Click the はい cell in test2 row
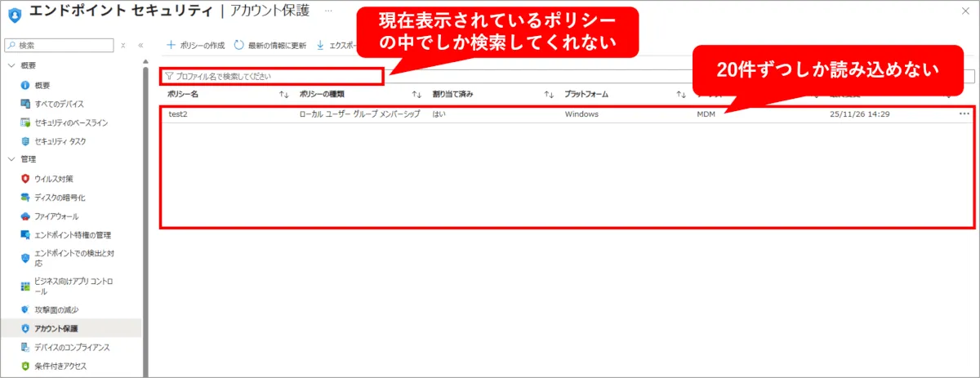 (x=439, y=114)
